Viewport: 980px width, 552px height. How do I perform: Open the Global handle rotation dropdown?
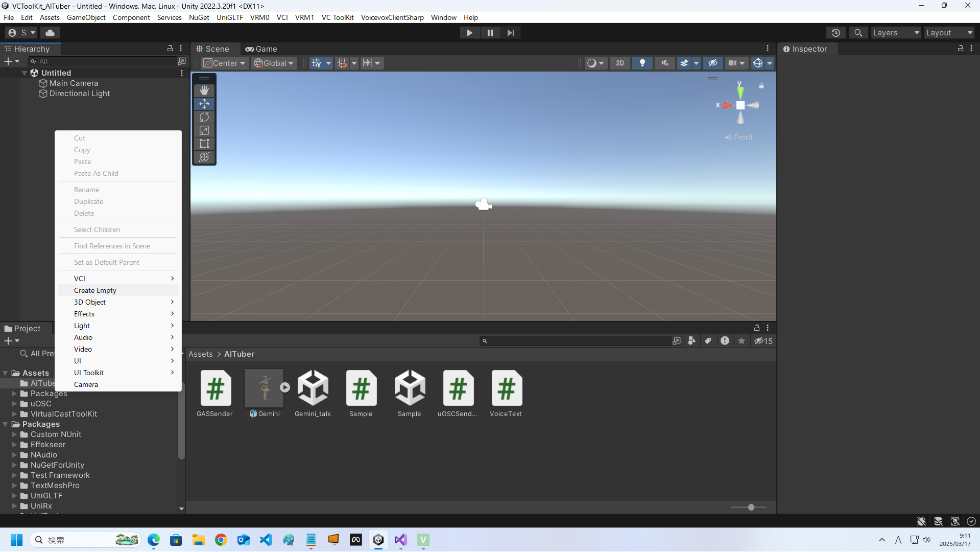pyautogui.click(x=274, y=63)
